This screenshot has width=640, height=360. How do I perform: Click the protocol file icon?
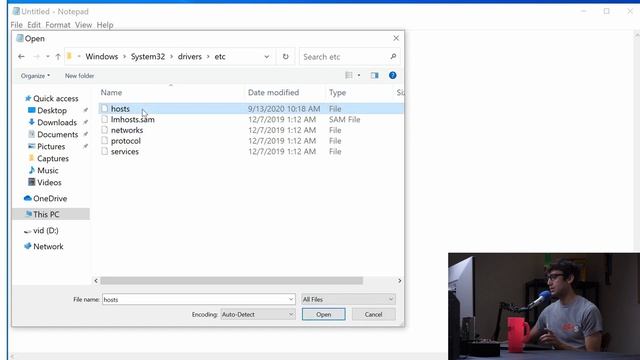point(104,140)
